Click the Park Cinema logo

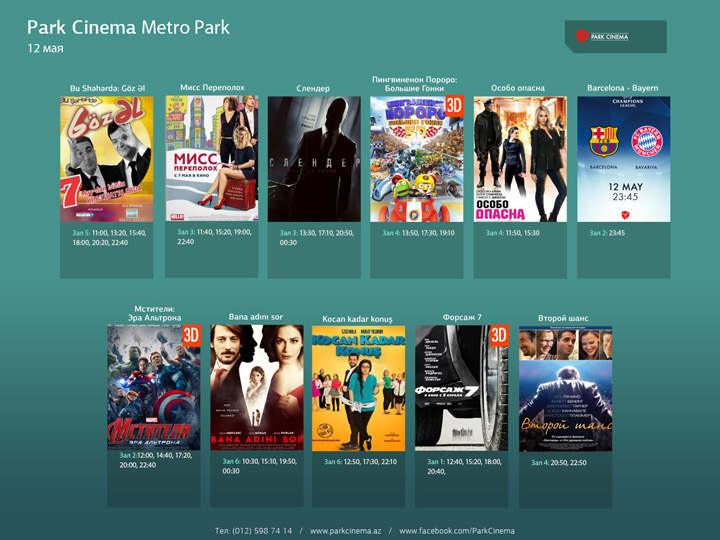(x=603, y=36)
